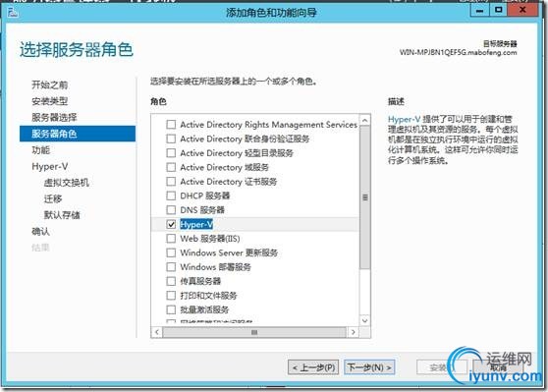Check the DHCP 服务器 checkbox

(x=171, y=196)
